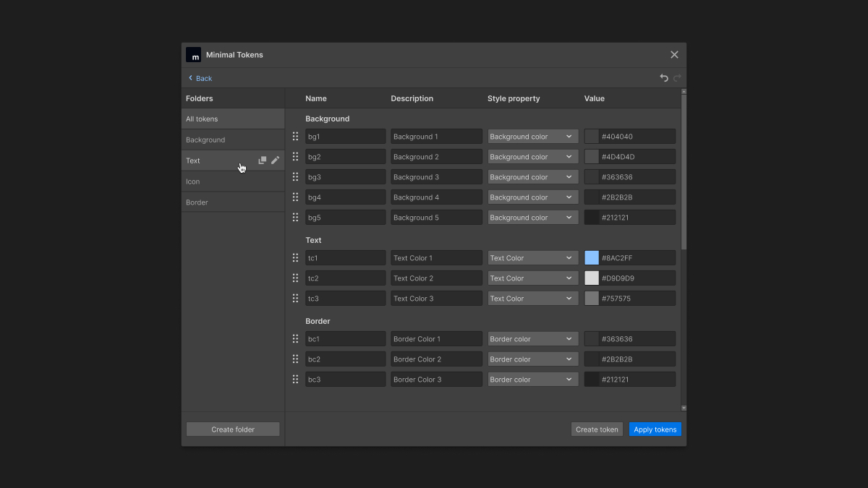Image resolution: width=868 pixels, height=488 pixels.
Task: Click scrollbar up arrow in token list
Action: (684, 92)
